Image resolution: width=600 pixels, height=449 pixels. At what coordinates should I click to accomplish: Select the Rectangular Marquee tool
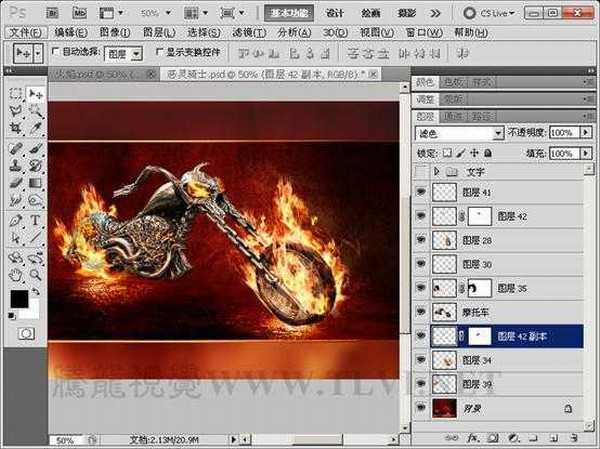pos(17,93)
